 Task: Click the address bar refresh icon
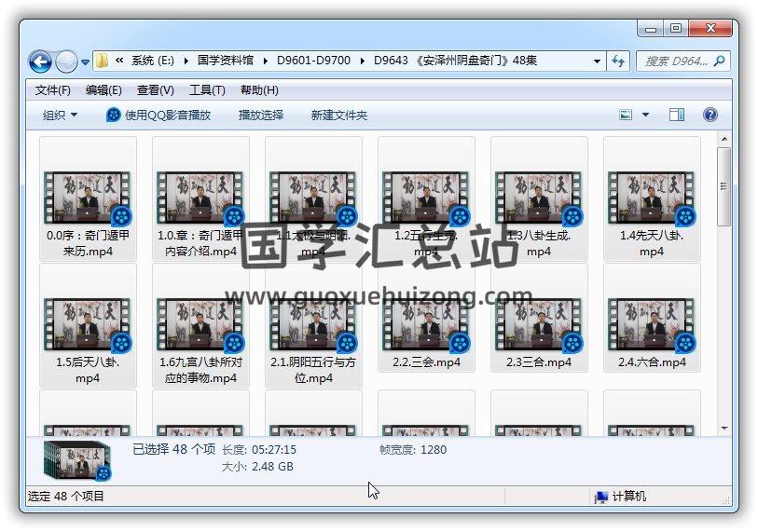click(x=619, y=61)
